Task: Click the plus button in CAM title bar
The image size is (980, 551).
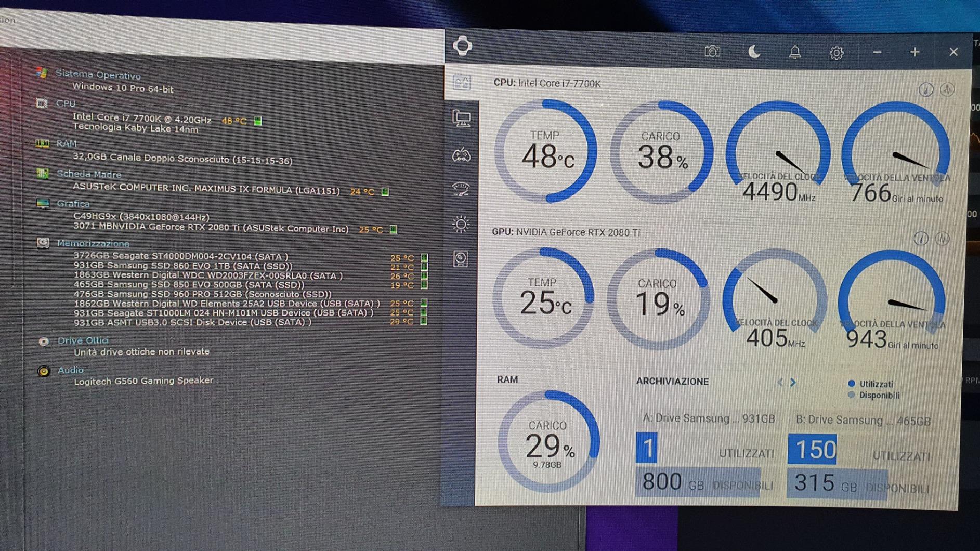Action: [x=915, y=52]
